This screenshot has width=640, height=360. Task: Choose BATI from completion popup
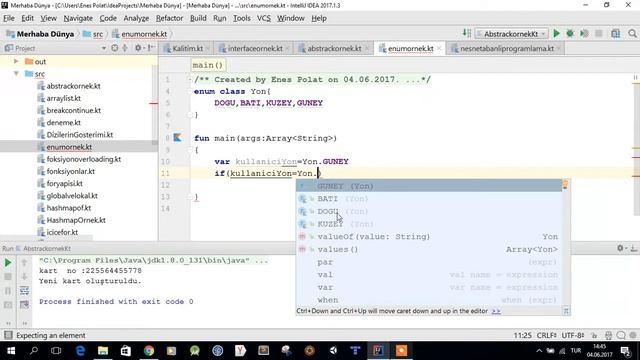pos(429,199)
